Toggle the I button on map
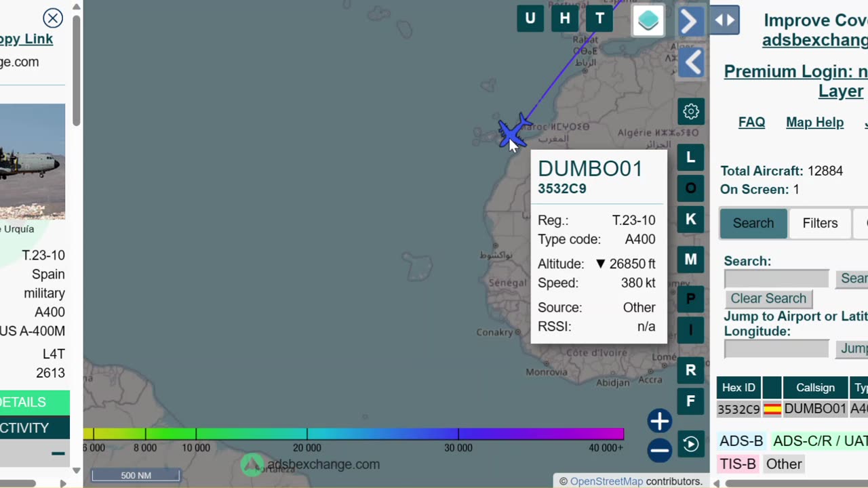This screenshot has width=868, height=488. [691, 330]
